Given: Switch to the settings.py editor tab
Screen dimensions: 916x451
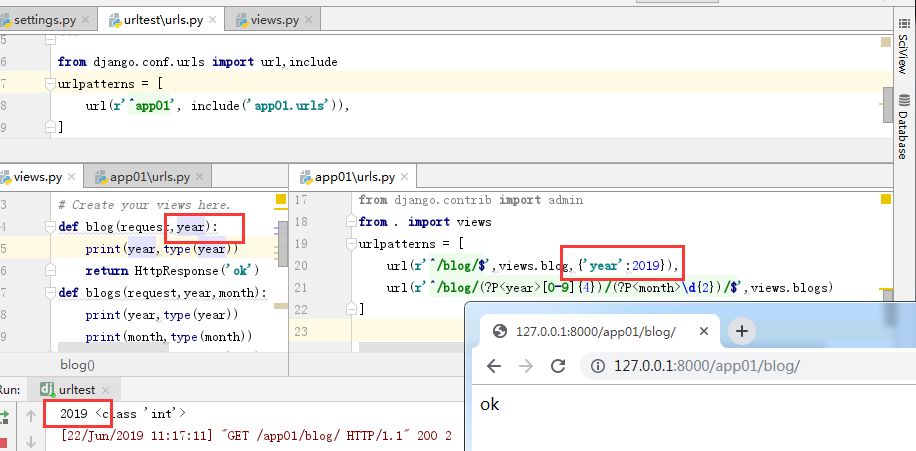Looking at the screenshot, I should pos(45,20).
